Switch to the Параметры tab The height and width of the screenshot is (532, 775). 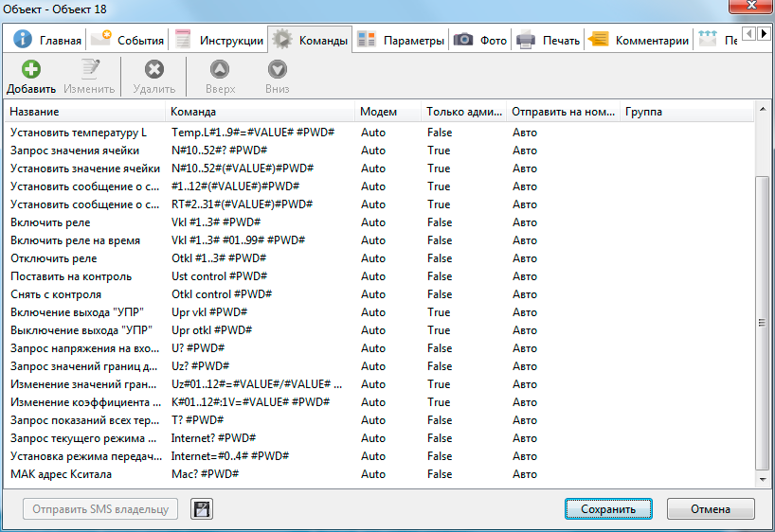point(401,40)
